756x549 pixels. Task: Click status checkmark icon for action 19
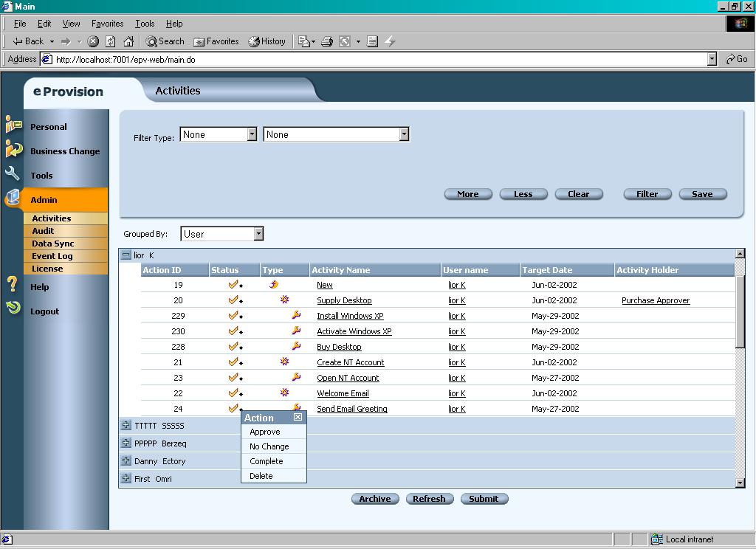233,285
